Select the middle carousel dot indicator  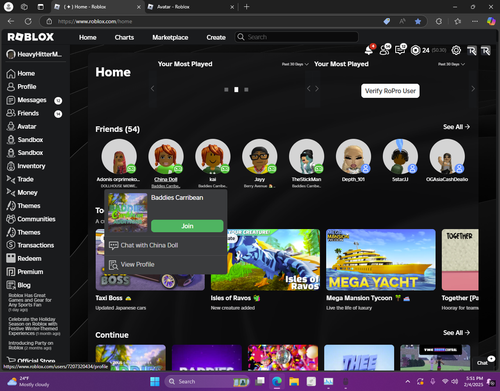pyautogui.click(x=236, y=90)
